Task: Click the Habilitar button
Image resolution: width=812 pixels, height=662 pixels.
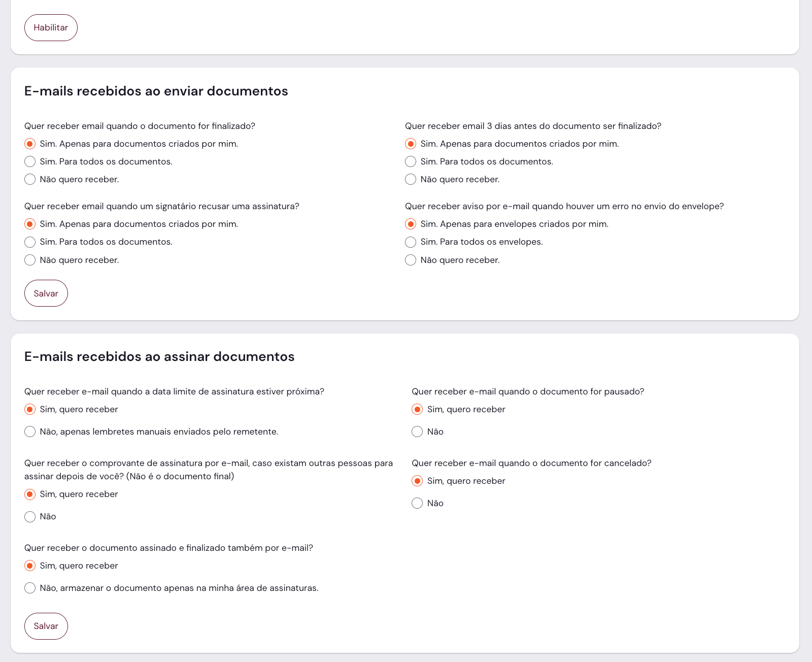Action: (x=51, y=27)
